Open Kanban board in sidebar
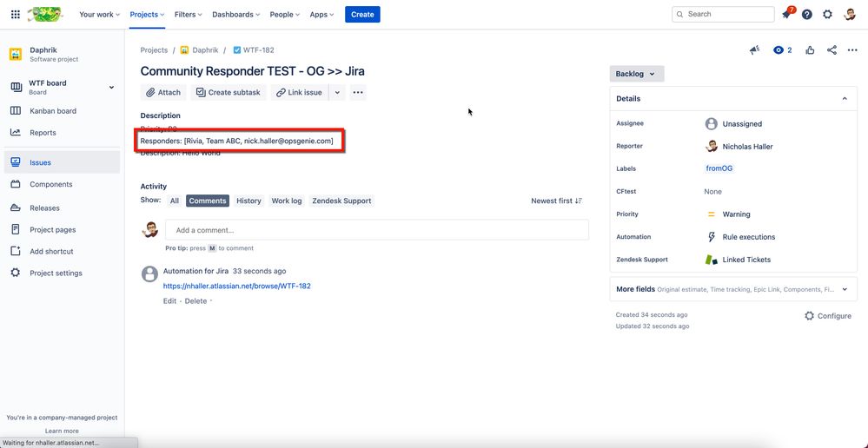868x448 pixels. click(x=62, y=110)
